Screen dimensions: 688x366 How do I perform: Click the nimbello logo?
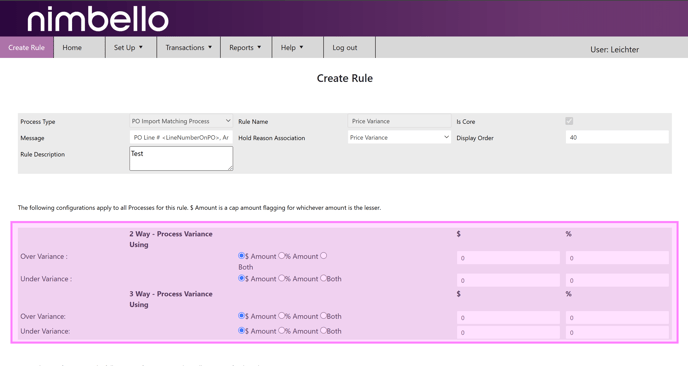98,19
